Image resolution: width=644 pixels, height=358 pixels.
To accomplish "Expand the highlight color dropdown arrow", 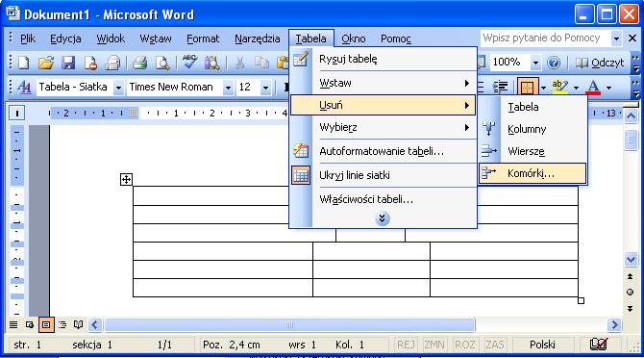I will point(576,88).
